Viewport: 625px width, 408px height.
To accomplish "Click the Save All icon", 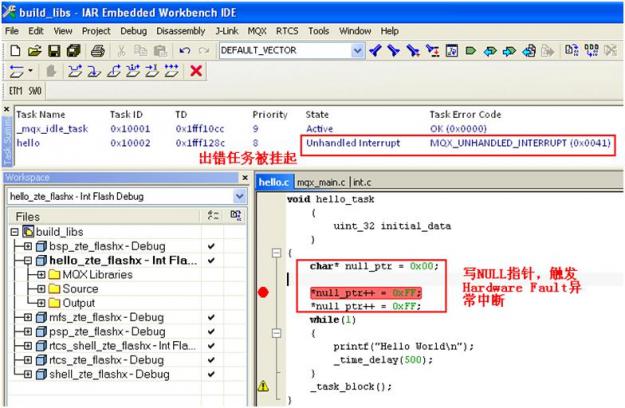I will click(x=74, y=51).
